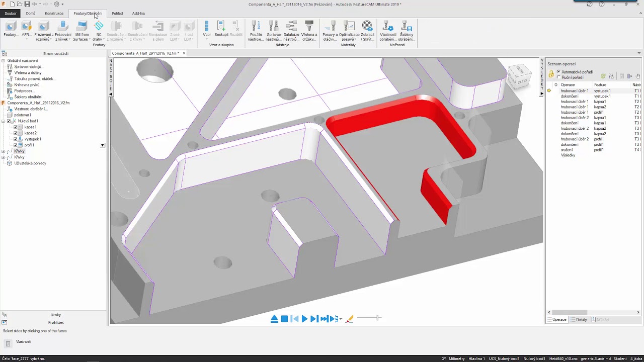
Task: Click the open file folder icon
Action: pos(19,4)
